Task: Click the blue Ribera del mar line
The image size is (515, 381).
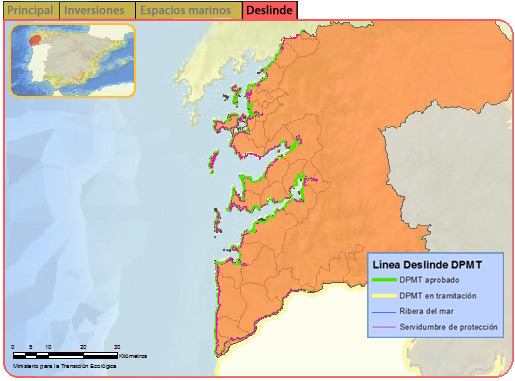Action: click(384, 312)
